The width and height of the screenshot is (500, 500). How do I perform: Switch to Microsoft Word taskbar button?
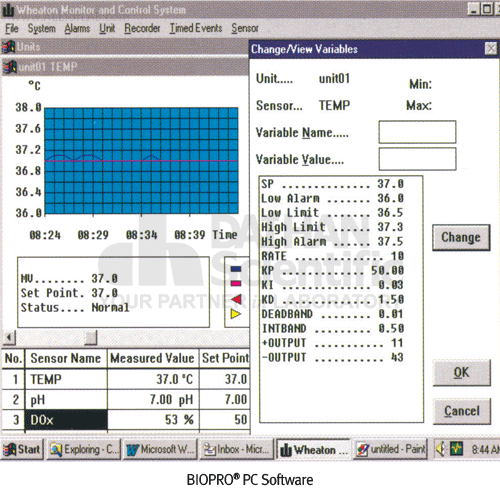coord(160,450)
